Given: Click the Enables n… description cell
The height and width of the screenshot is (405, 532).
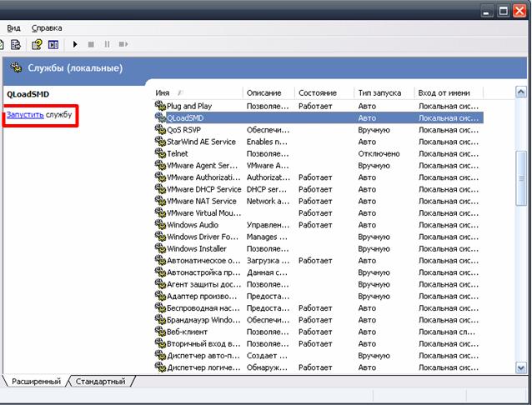Looking at the screenshot, I should click(x=267, y=142).
